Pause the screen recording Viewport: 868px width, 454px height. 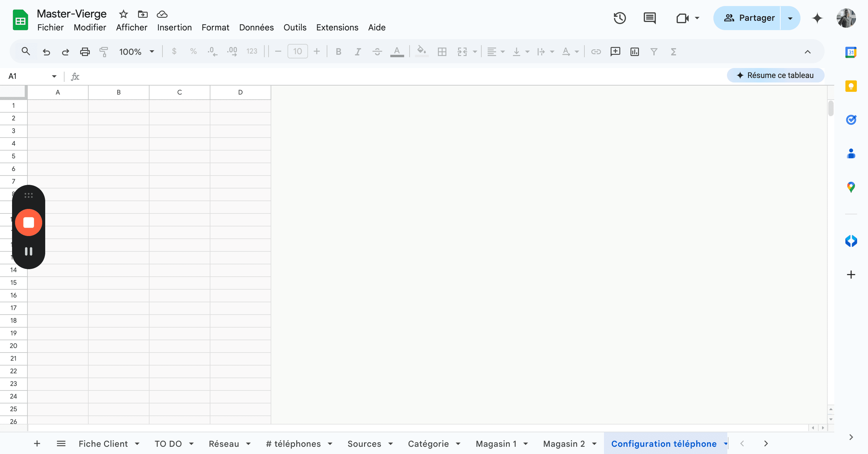coord(29,251)
